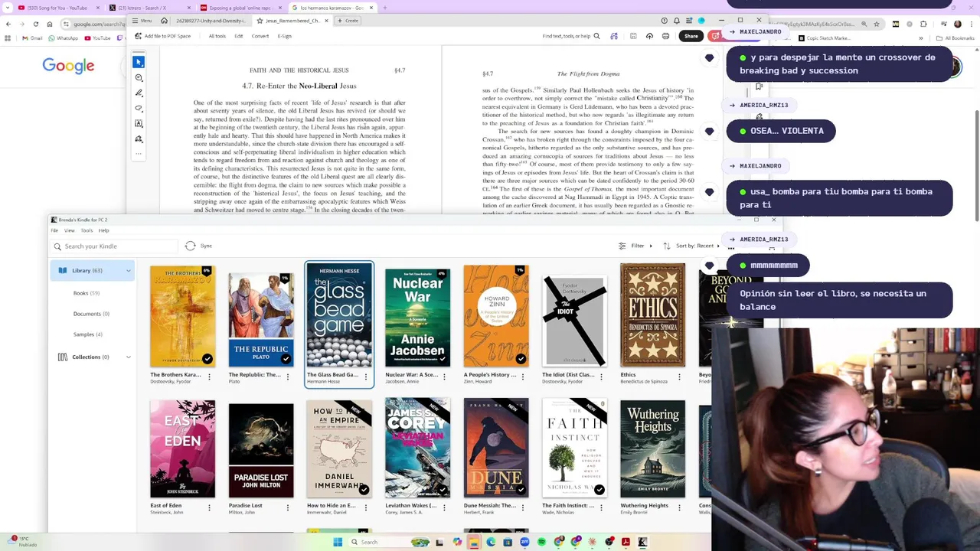The width and height of the screenshot is (980, 551).
Task: Click Create button in Acrobat tab bar
Action: [348, 21]
